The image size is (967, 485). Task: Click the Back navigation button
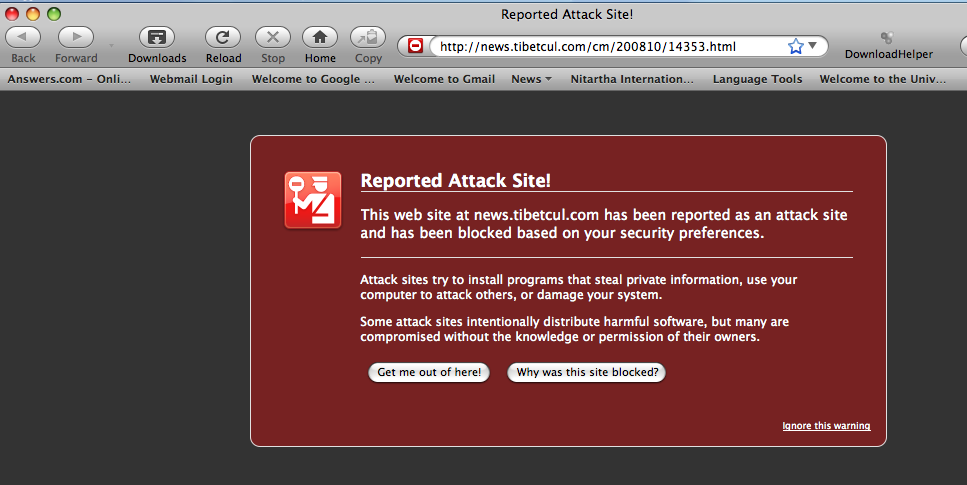click(23, 38)
